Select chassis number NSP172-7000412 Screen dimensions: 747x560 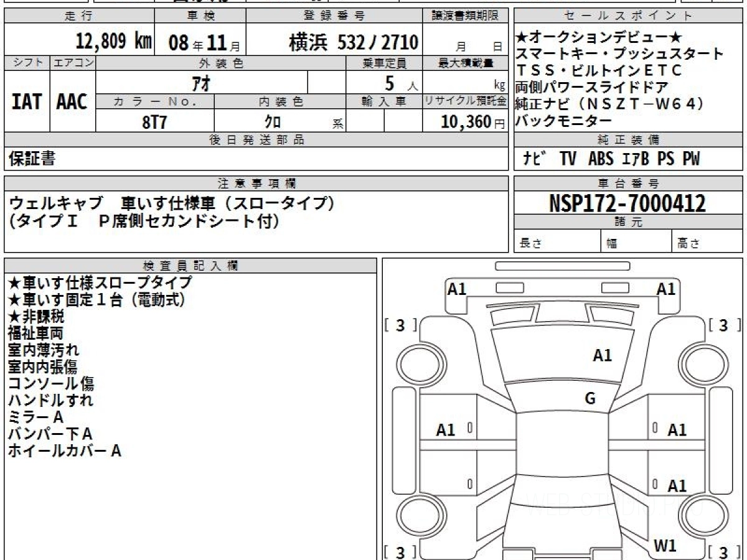[627, 203]
